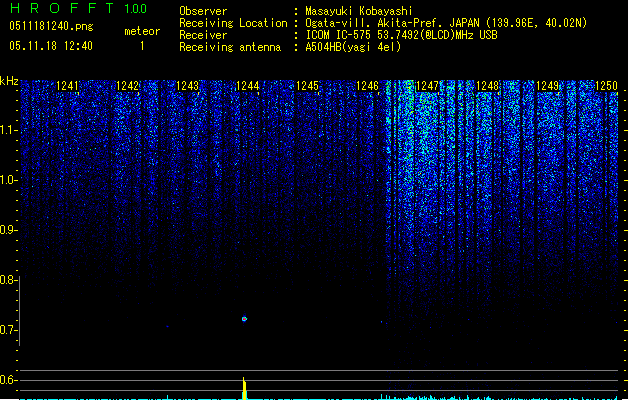This screenshot has height=400, width=629.
Task: Click the 0.7 kHz axis tick label
Action: (x=8, y=330)
